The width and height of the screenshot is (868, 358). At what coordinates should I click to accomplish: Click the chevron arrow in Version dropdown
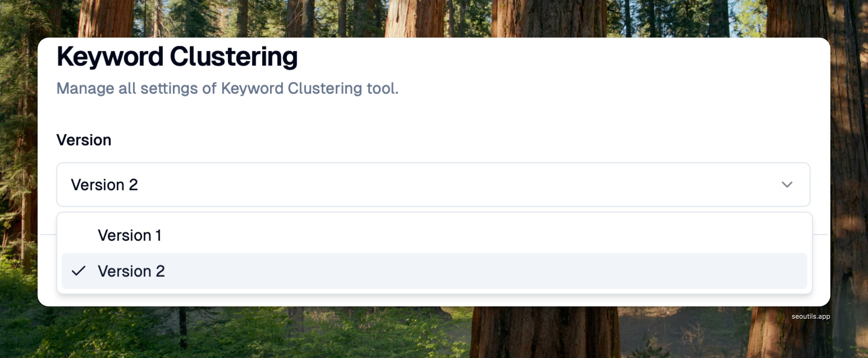pyautogui.click(x=787, y=185)
